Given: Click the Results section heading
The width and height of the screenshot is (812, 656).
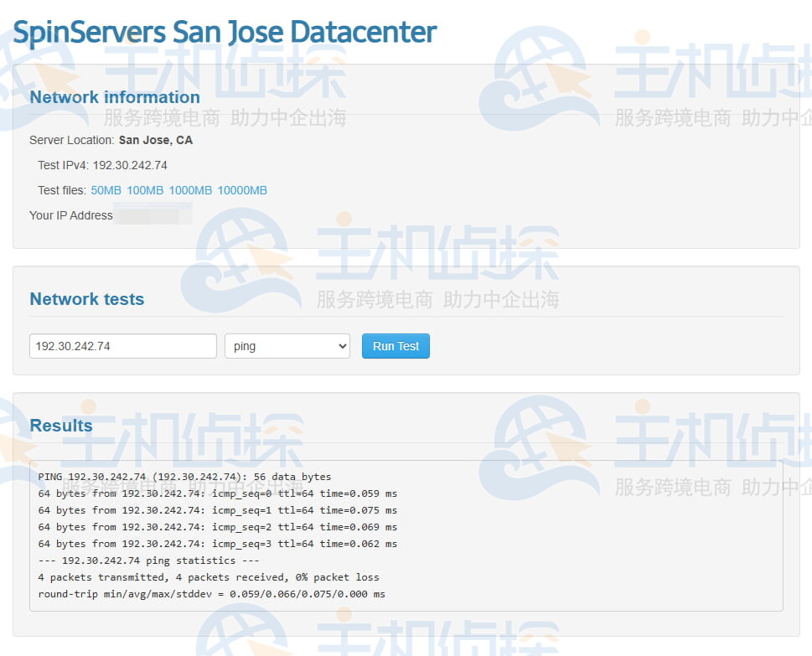Looking at the screenshot, I should [x=61, y=426].
